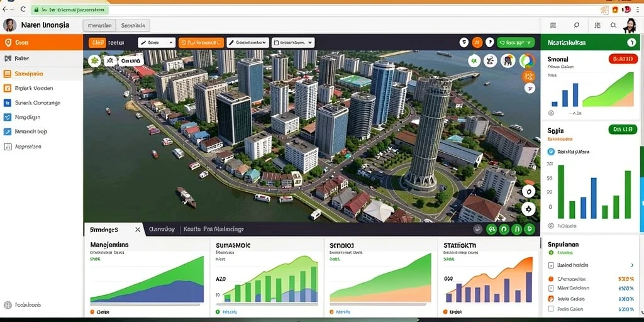644x322 pixels.
Task: Click the Arpreetson sidebar chart icon
Action: [x=8, y=146]
